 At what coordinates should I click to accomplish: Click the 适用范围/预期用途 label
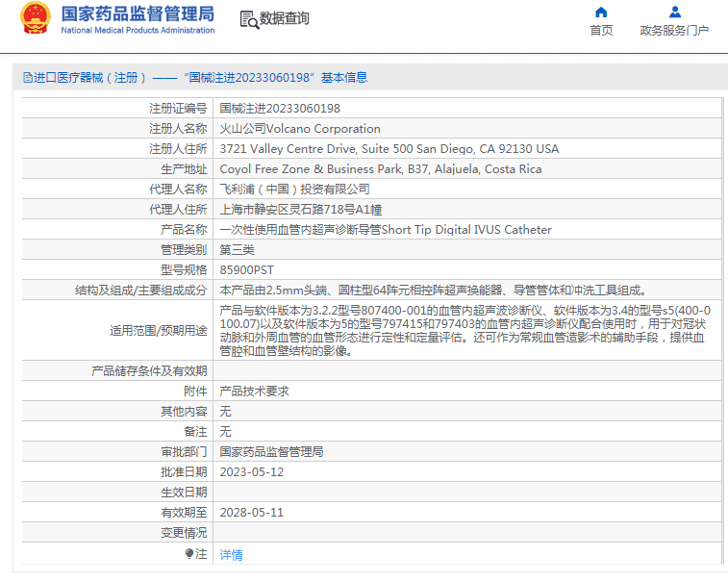(x=159, y=330)
